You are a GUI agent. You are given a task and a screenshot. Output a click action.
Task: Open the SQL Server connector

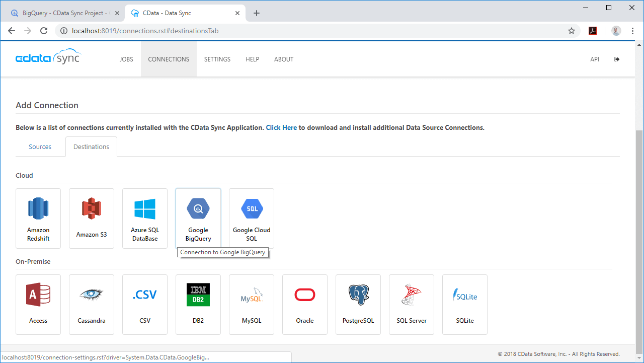coord(412,304)
